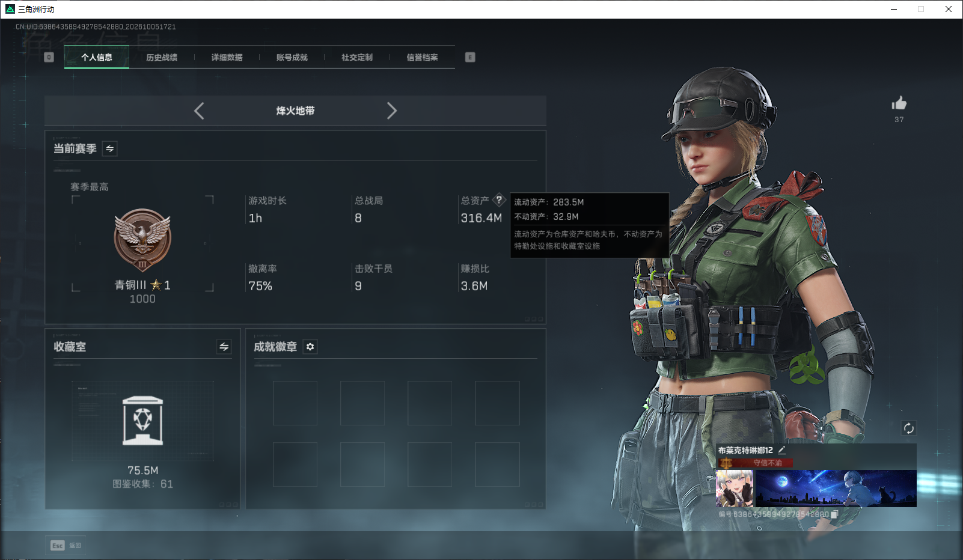The height and width of the screenshot is (560, 963).
Task: Copy the player ID number icon
Action: [x=834, y=514]
